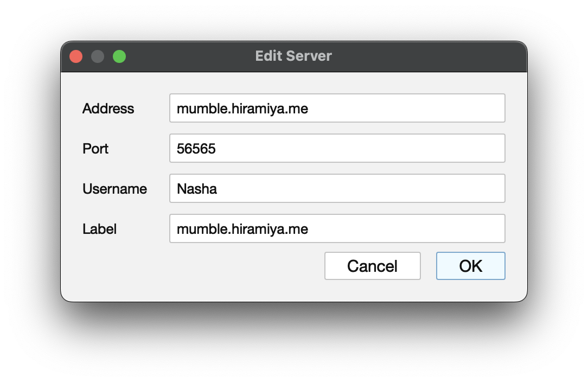Click the Address field label

pyautogui.click(x=108, y=109)
